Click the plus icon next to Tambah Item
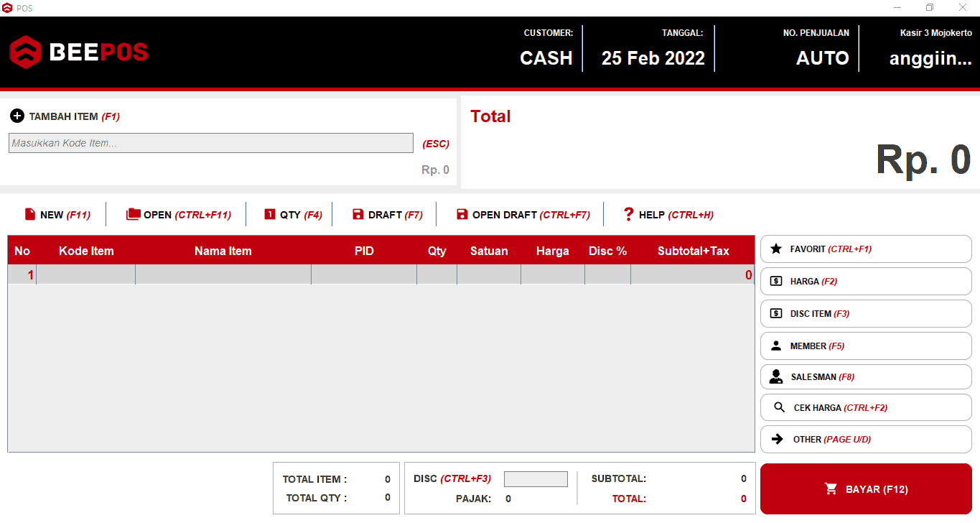 pos(17,116)
